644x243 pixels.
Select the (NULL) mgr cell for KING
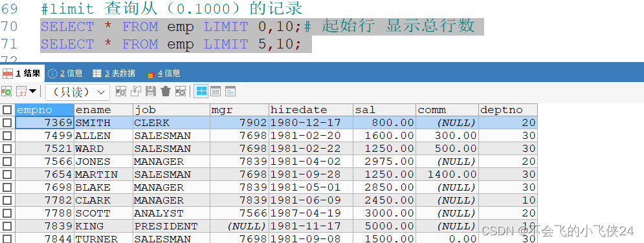tap(239, 226)
